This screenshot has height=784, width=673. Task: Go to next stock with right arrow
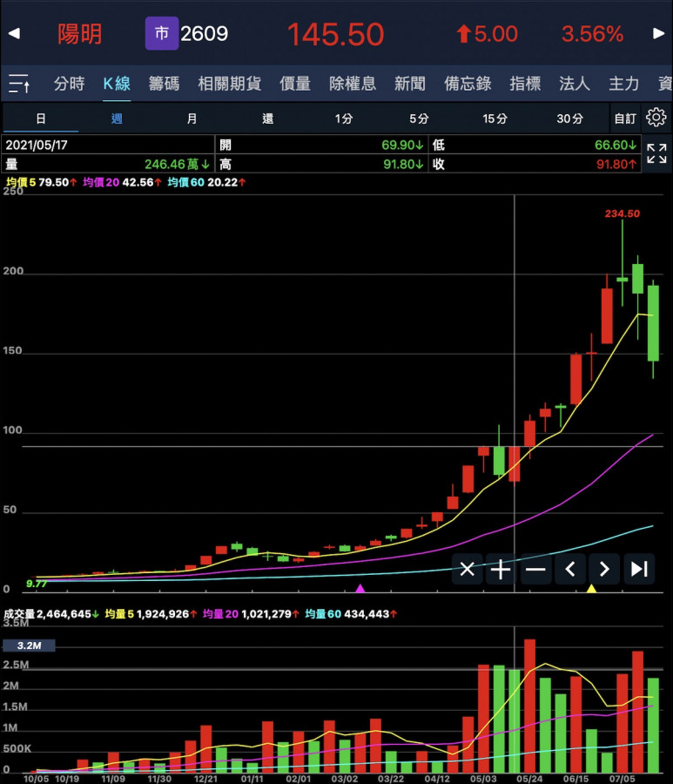coord(658,34)
